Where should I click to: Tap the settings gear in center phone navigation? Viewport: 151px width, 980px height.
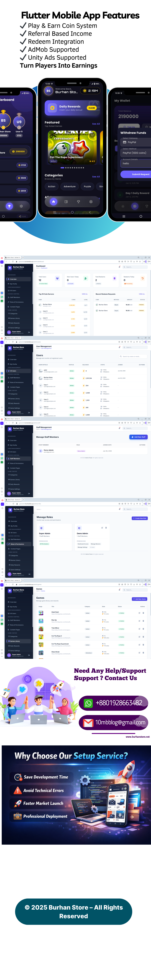click(91, 202)
